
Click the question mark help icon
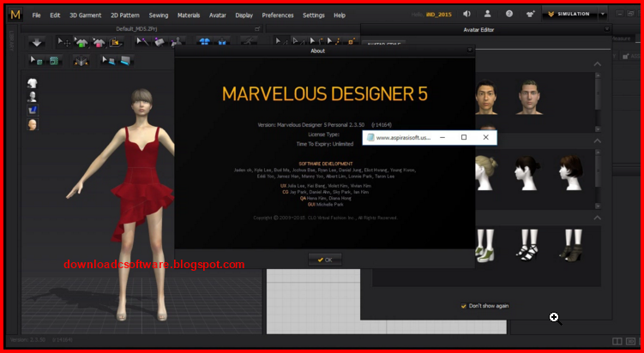[509, 14]
